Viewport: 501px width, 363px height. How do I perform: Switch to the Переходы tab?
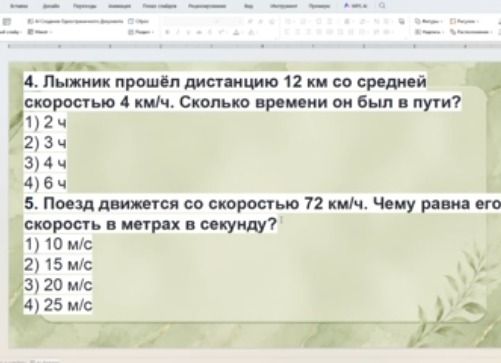(x=85, y=6)
